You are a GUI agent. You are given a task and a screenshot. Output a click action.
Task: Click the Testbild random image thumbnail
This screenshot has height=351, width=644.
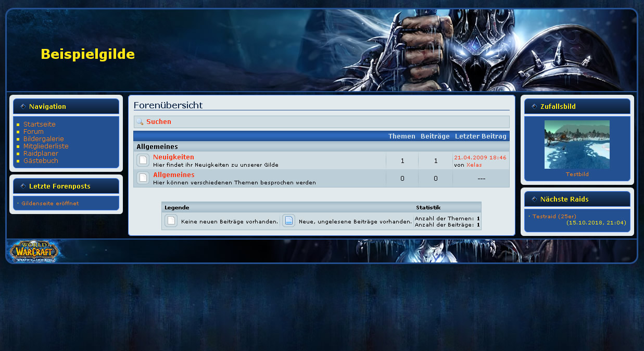pos(577,144)
